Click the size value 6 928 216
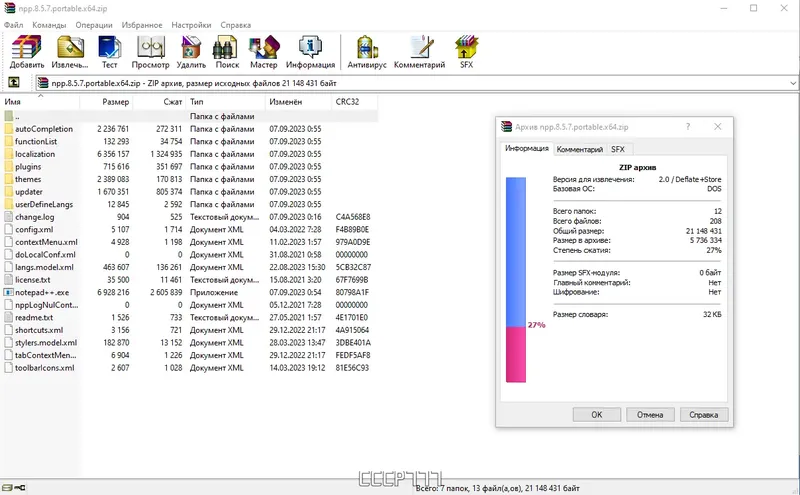 click(x=113, y=292)
